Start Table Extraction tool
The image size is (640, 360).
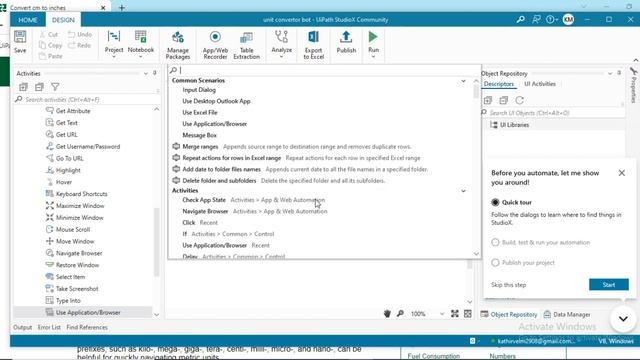[x=246, y=45]
